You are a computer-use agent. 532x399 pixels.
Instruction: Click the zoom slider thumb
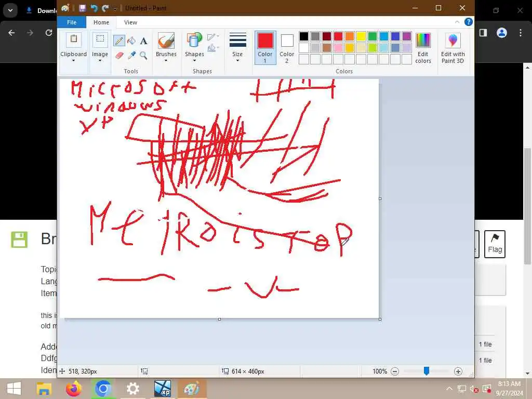pos(427,371)
